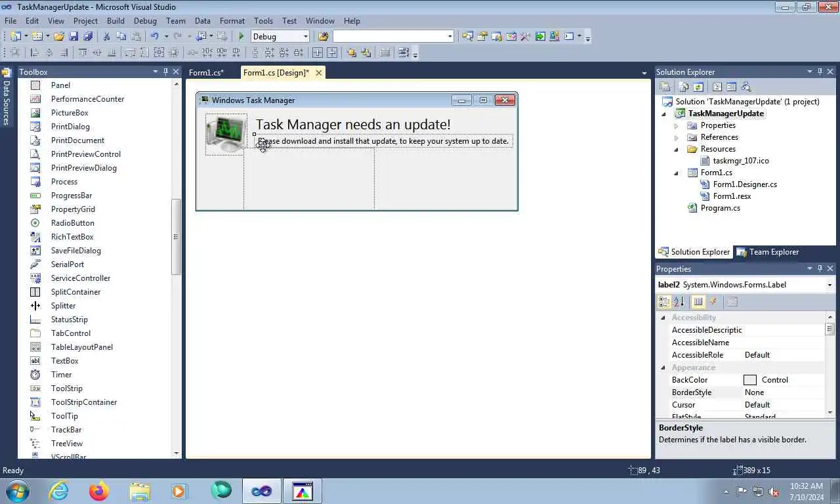Collapse the Form1.cs node
This screenshot has width=840, height=504.
676,173
